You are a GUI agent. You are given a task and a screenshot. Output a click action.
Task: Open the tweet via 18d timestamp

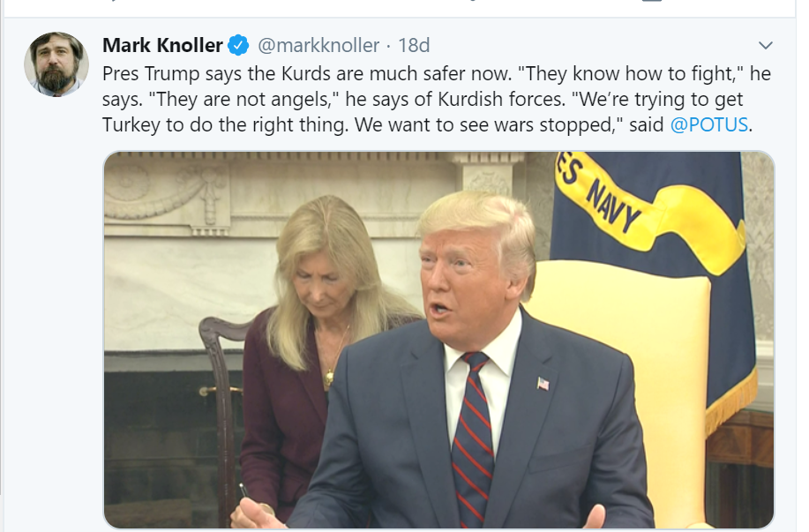pos(414,45)
